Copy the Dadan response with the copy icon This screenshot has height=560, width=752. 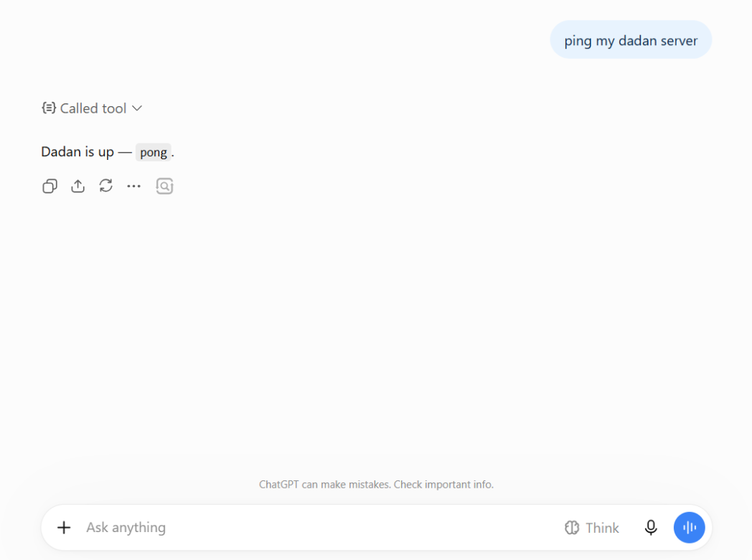click(50, 186)
